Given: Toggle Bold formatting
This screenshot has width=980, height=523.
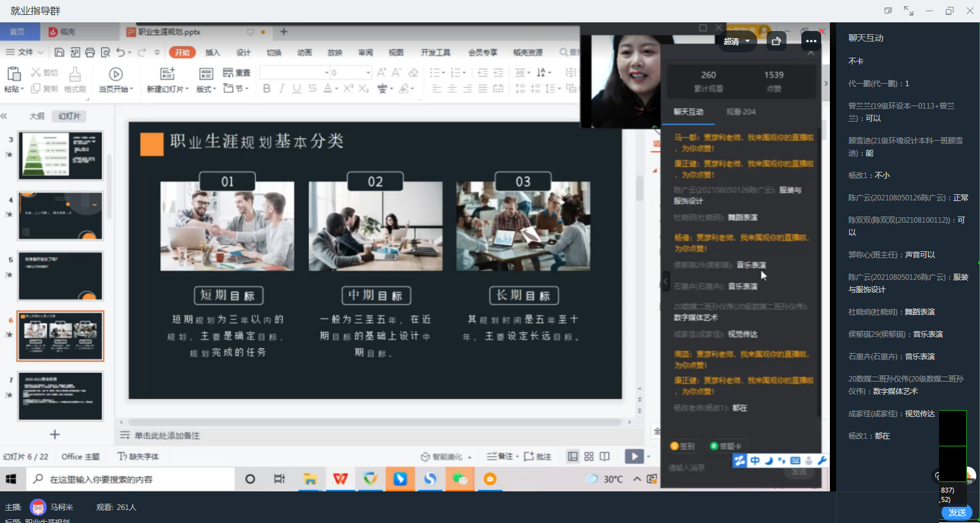Looking at the screenshot, I should pos(267,89).
